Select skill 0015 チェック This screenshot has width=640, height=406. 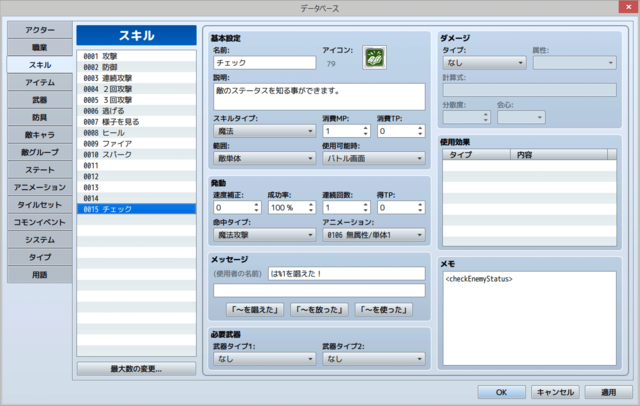136,209
